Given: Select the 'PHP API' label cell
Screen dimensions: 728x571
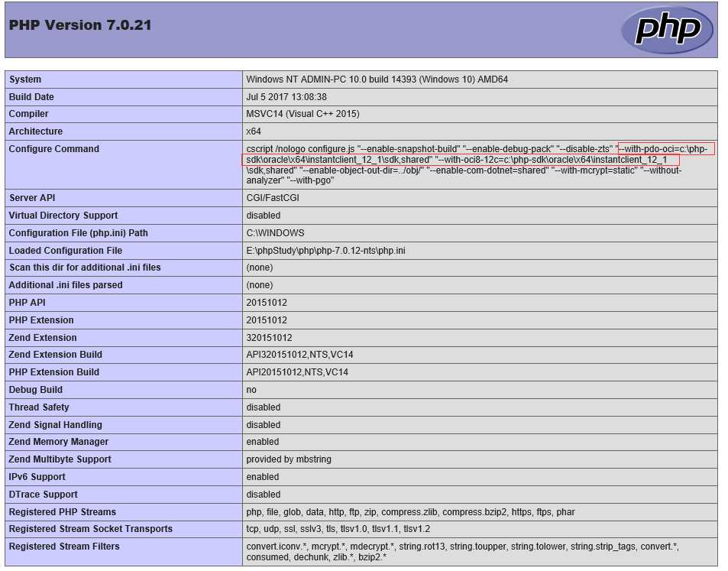Looking at the screenshot, I should point(124,303).
